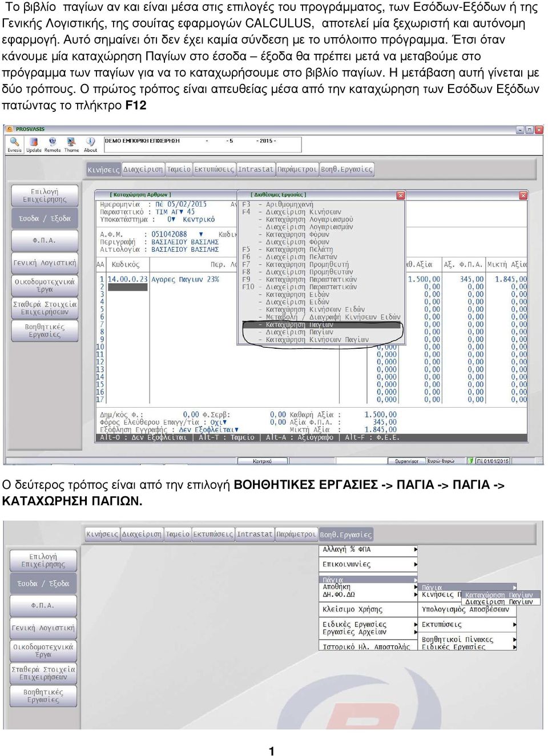The height and width of the screenshot is (756, 548).
Task: Click the date value Πέ 05/02/2015
Action: [180, 204]
